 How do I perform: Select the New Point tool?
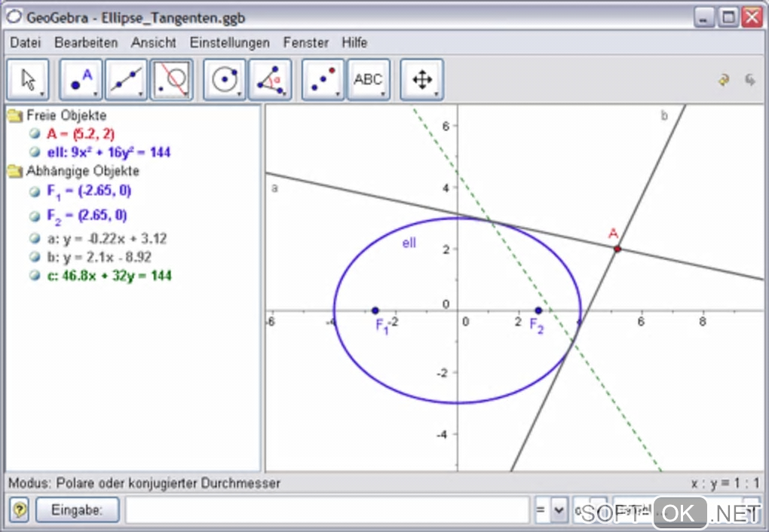click(81, 80)
